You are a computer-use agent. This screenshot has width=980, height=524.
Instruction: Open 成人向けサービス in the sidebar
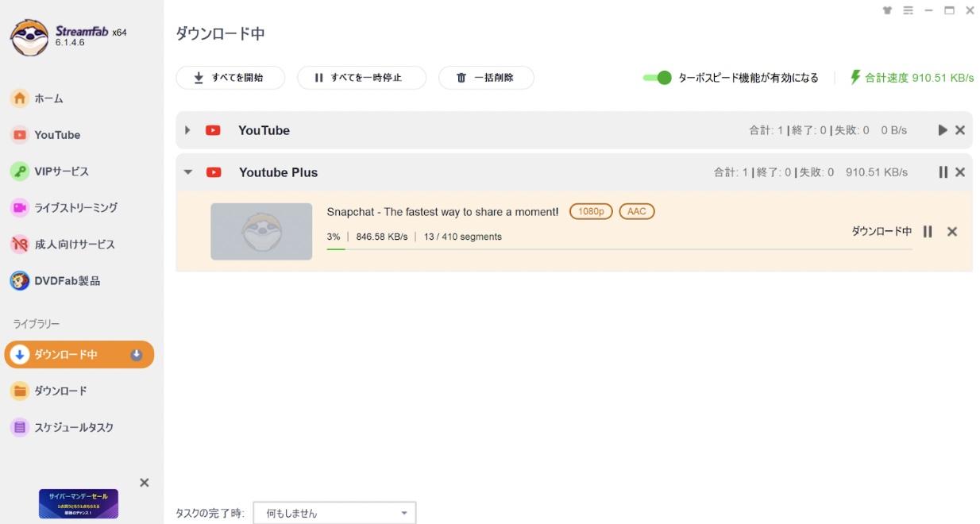pyautogui.click(x=75, y=244)
